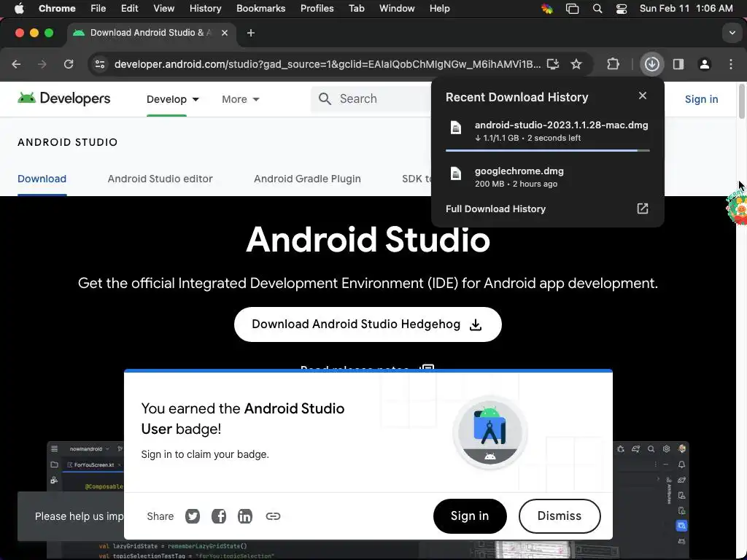Expand the More dropdown
The image size is (747, 560).
(x=241, y=99)
